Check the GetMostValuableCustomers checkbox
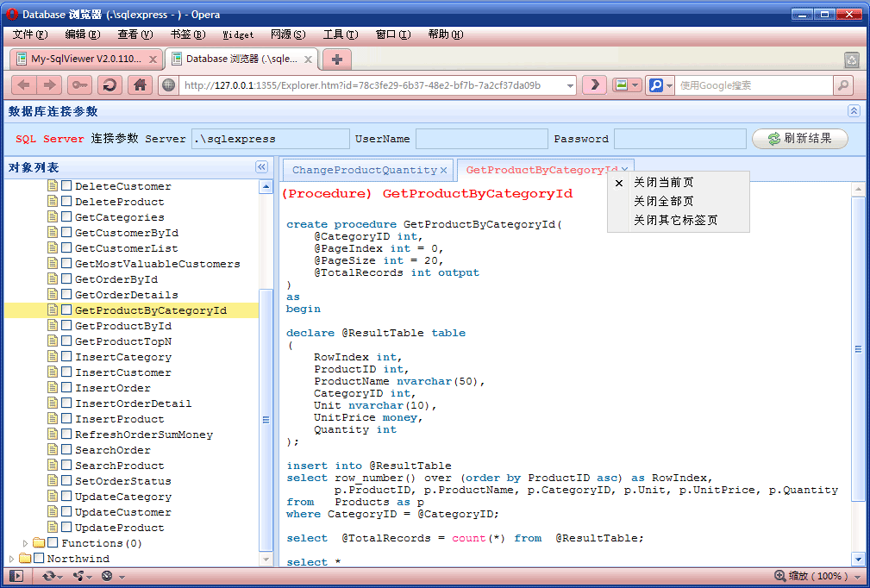Image resolution: width=870 pixels, height=588 pixels. [x=66, y=264]
